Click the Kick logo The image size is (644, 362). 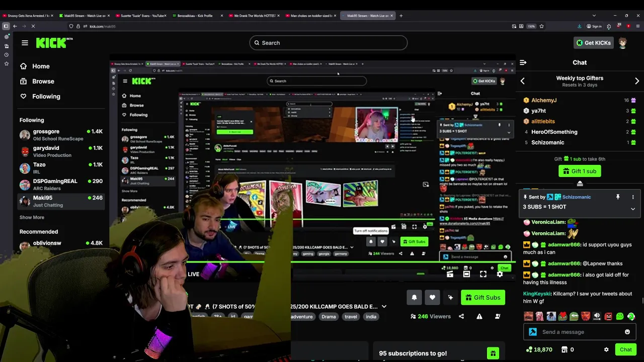point(54,43)
